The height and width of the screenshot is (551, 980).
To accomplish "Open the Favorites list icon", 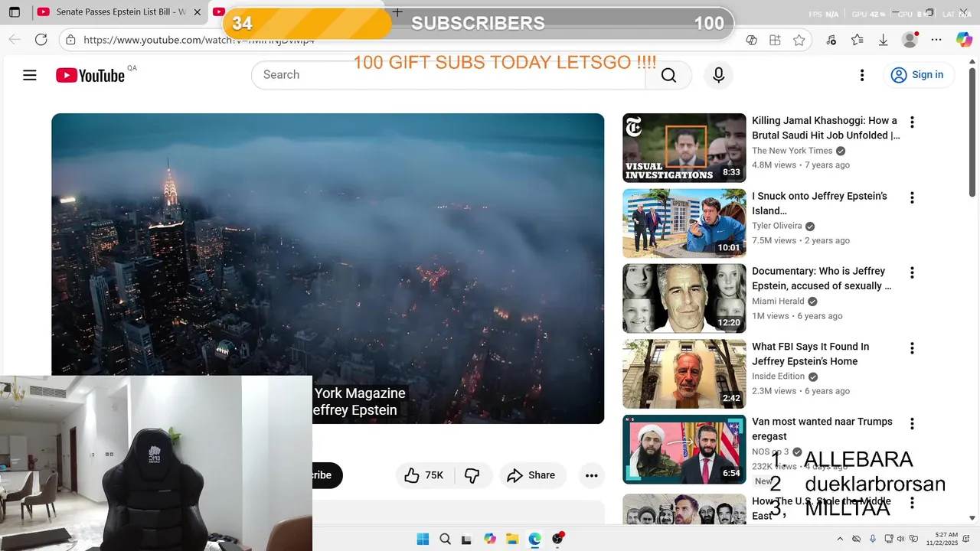I will tap(857, 40).
